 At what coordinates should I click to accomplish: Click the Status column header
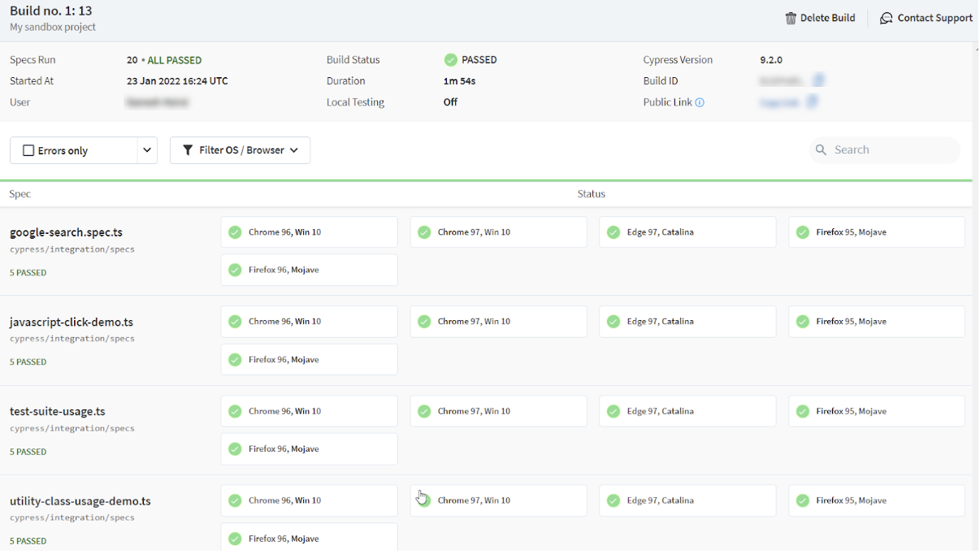[x=591, y=194]
